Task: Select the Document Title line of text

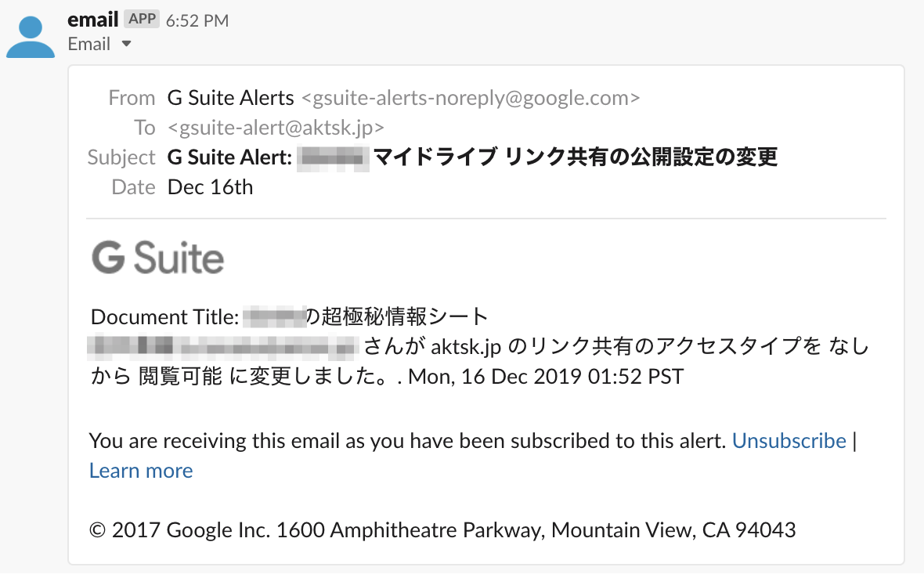Action: tap(289, 317)
